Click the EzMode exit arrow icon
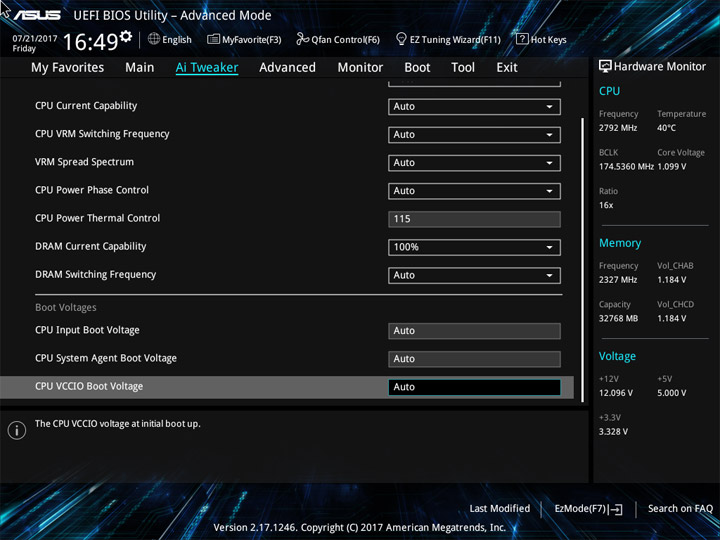Viewport: 720px width, 540px height. pos(616,509)
